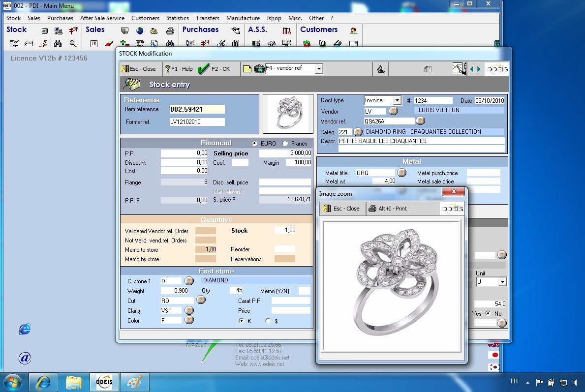Open lookup button next to Vendor LV field
This screenshot has height=392, width=585.
pyautogui.click(x=393, y=111)
